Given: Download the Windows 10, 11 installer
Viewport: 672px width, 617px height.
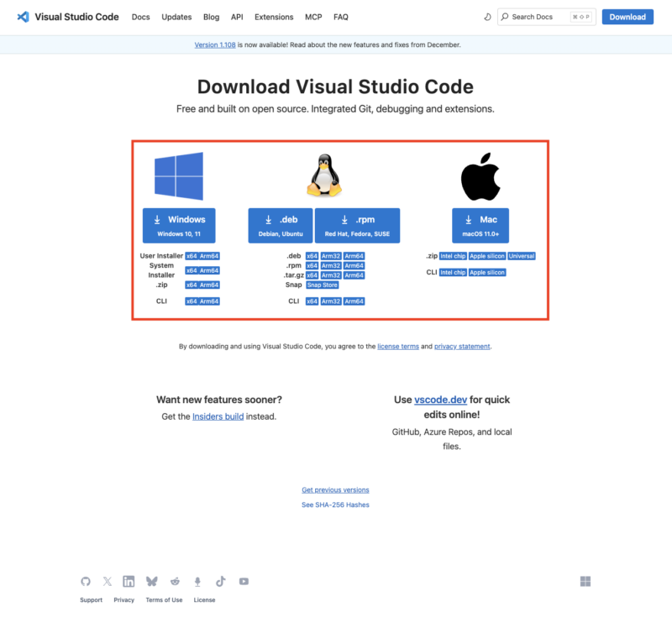Looking at the screenshot, I should (179, 225).
